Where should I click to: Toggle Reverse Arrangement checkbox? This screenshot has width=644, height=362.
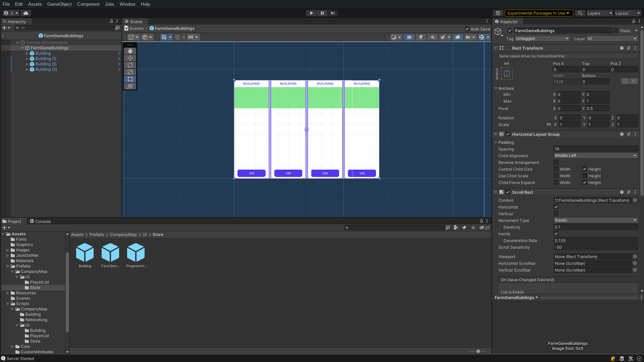coord(556,163)
